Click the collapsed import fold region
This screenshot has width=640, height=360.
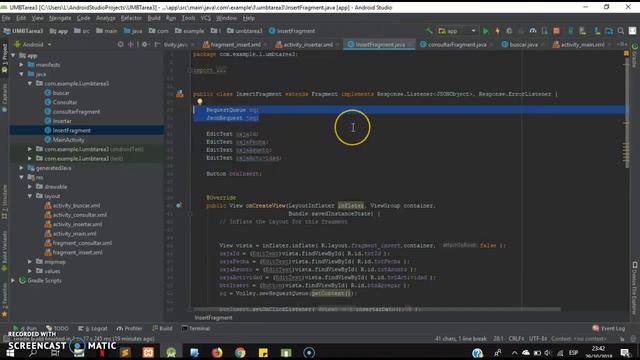(x=209, y=70)
